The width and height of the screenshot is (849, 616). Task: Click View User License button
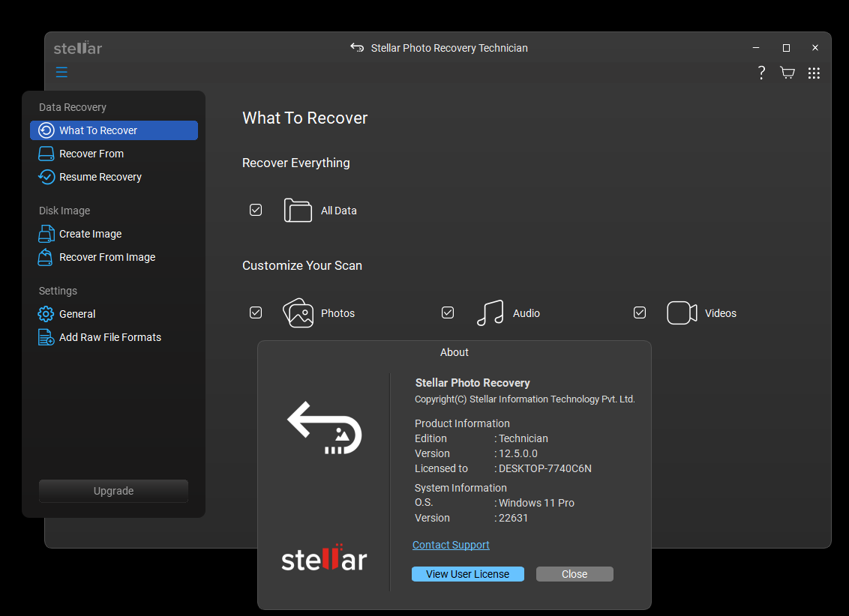point(468,574)
